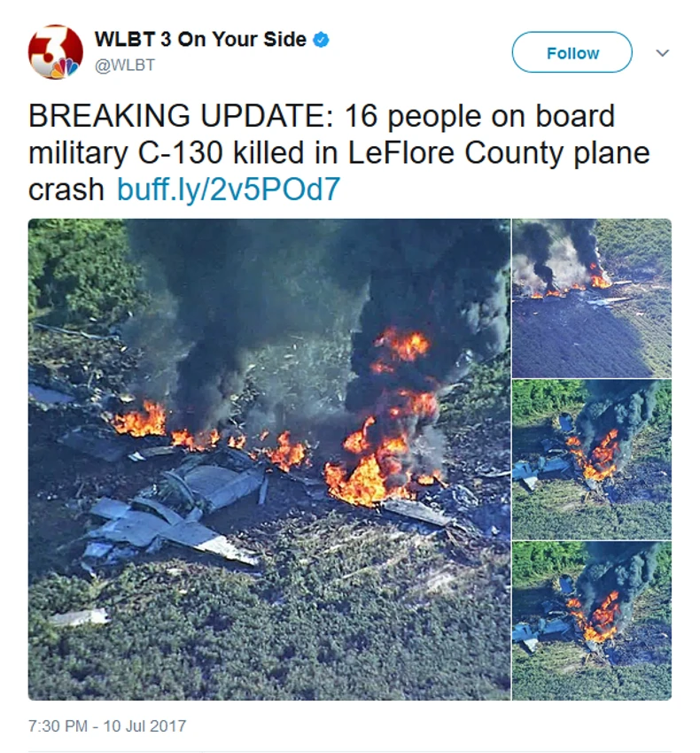Image resolution: width=700 pixels, height=753 pixels.
Task: Open the buff.ly/2v5POd7 link
Action: [229, 190]
